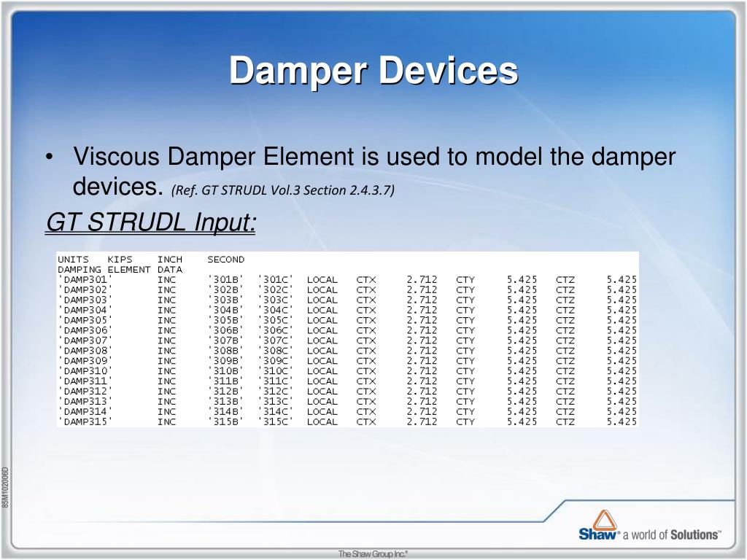Click 'CTZ' in the DAMP315 row
Image resolution: width=747 pixels, height=560 pixels.
[565, 421]
